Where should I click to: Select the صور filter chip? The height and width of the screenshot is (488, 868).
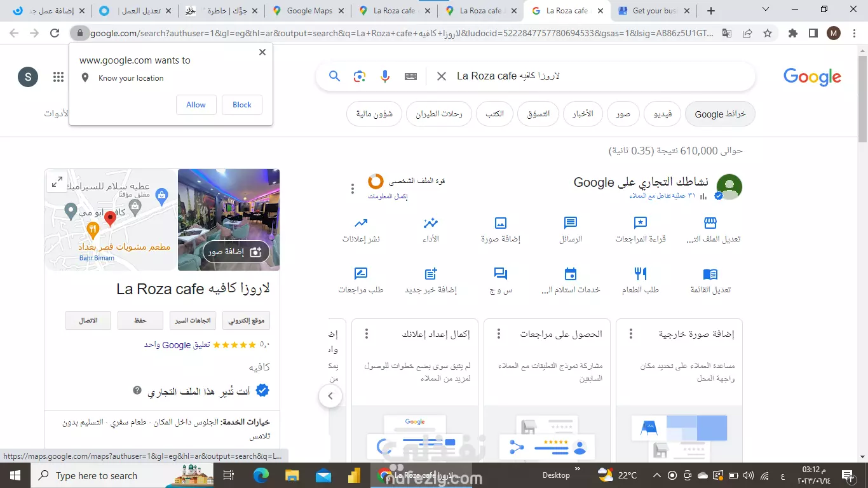pos(623,114)
